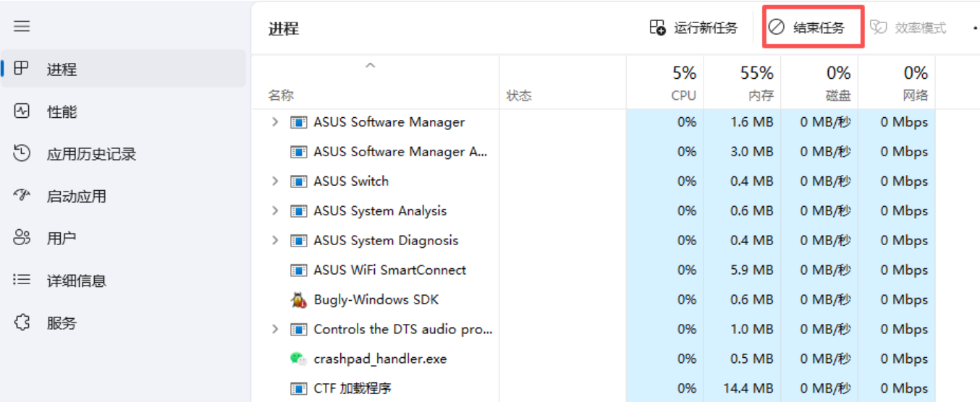Image resolution: width=980 pixels, height=402 pixels.
Task: Expand the ASUS Software Manager process group
Action: [275, 122]
